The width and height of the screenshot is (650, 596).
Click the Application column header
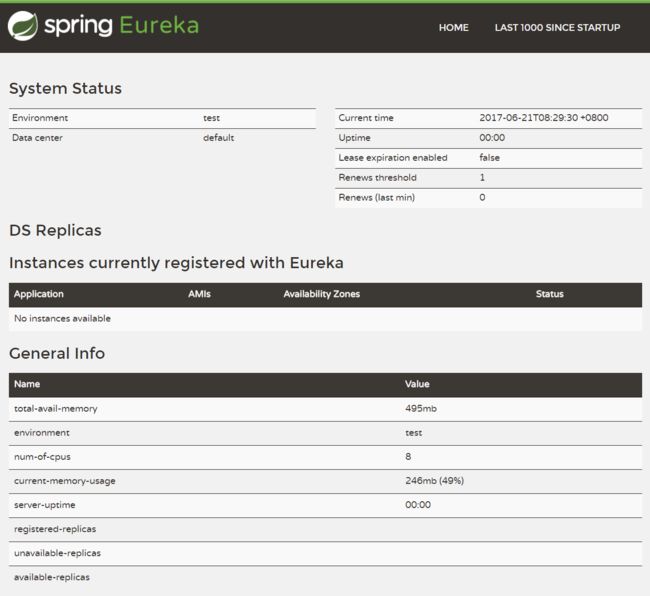[x=39, y=294]
